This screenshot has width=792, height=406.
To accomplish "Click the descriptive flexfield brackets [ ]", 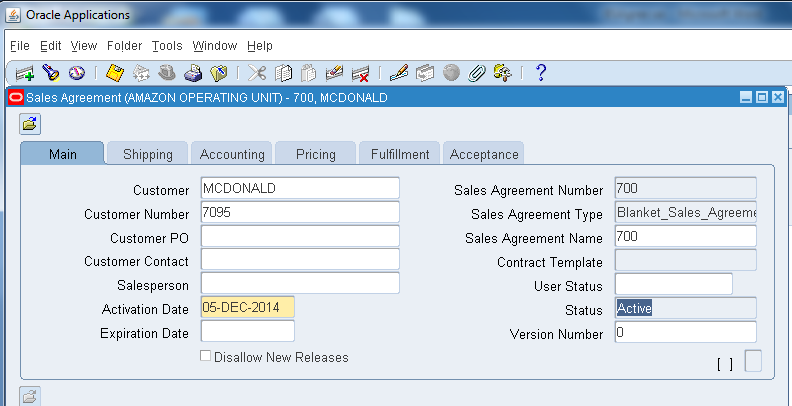I will [725, 364].
